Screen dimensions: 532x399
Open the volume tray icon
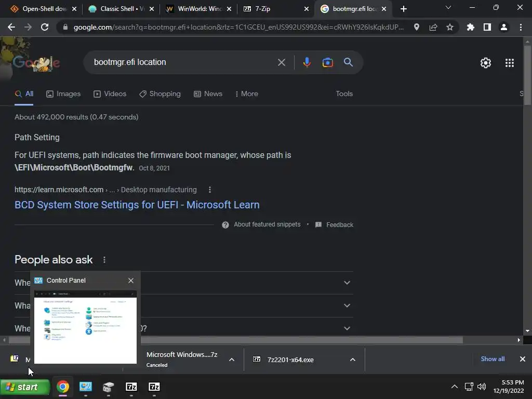click(482, 387)
